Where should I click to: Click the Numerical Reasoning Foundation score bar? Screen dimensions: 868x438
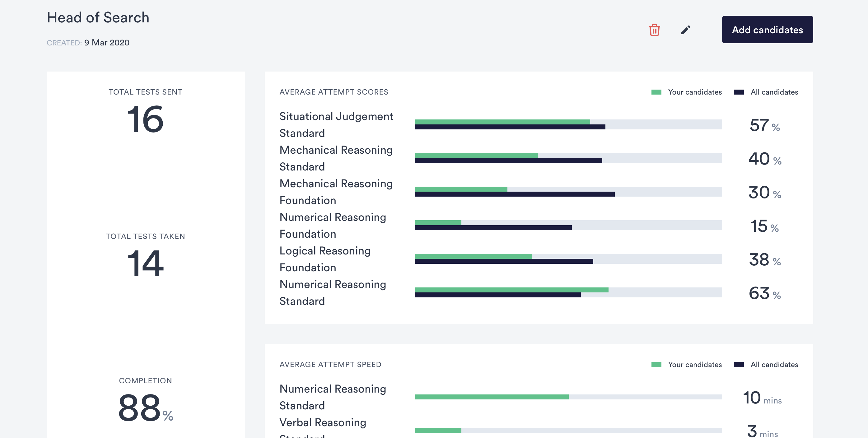(568, 226)
